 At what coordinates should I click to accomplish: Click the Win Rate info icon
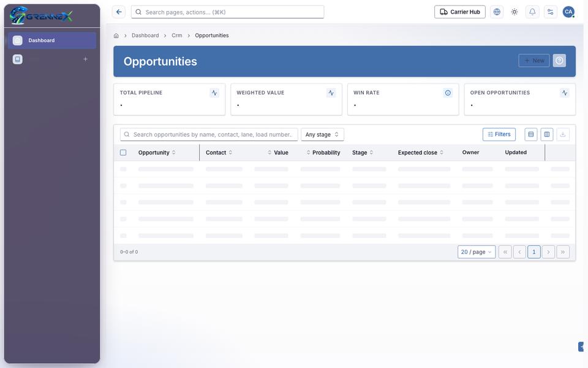tap(448, 93)
